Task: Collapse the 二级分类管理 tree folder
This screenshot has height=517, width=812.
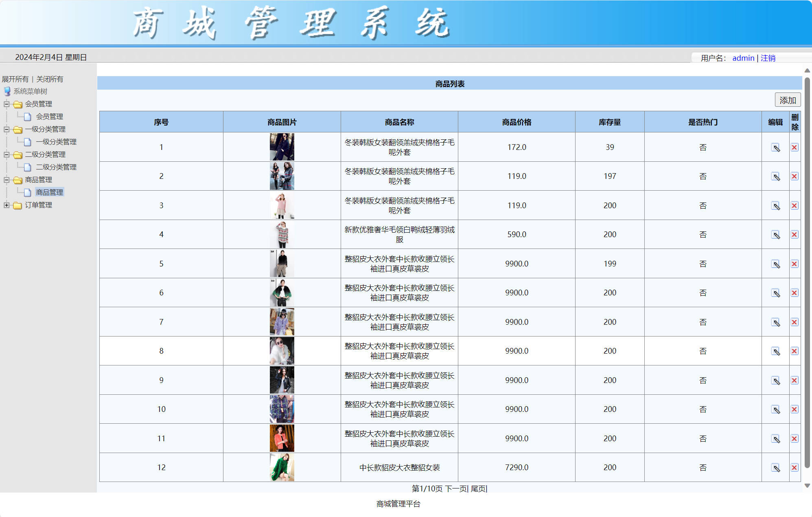Action: tap(7, 154)
